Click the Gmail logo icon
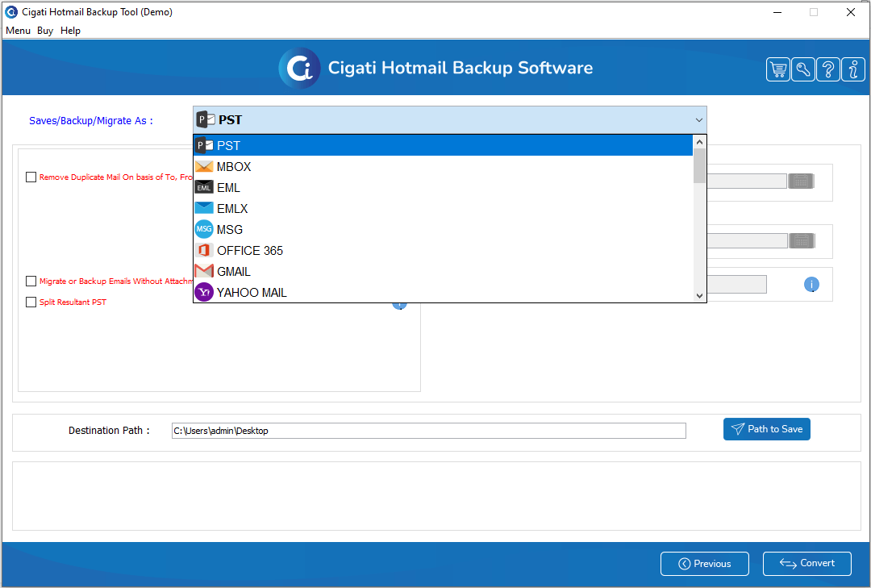This screenshot has height=588, width=871. click(x=204, y=271)
